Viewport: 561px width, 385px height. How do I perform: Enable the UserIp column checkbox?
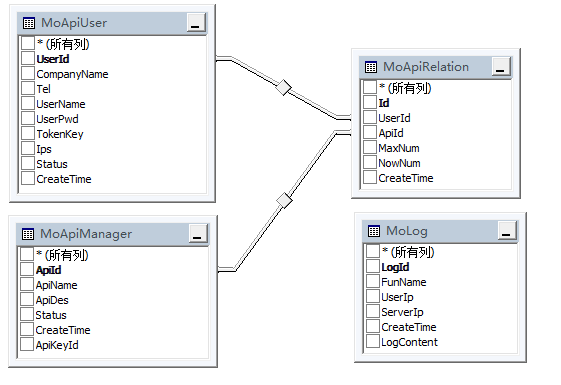[x=372, y=296]
